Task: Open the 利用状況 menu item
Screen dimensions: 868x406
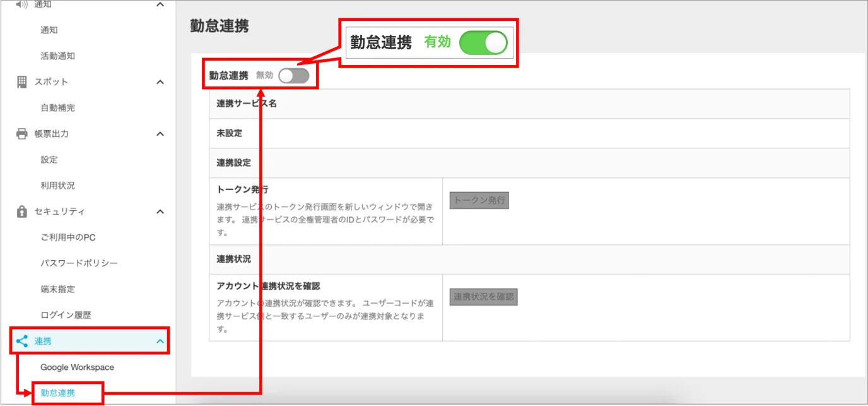Action: [58, 186]
